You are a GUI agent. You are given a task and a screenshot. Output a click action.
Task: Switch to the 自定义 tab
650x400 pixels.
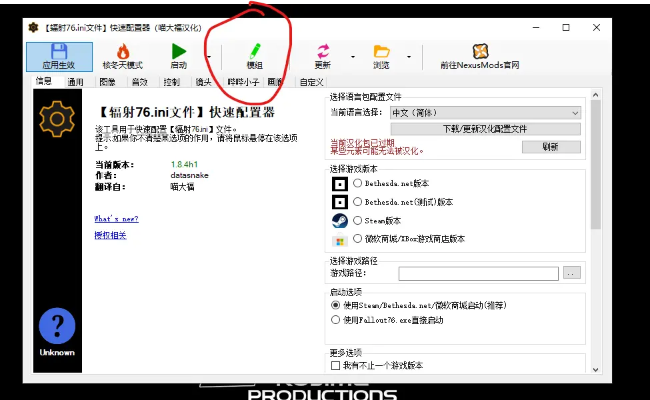point(311,82)
